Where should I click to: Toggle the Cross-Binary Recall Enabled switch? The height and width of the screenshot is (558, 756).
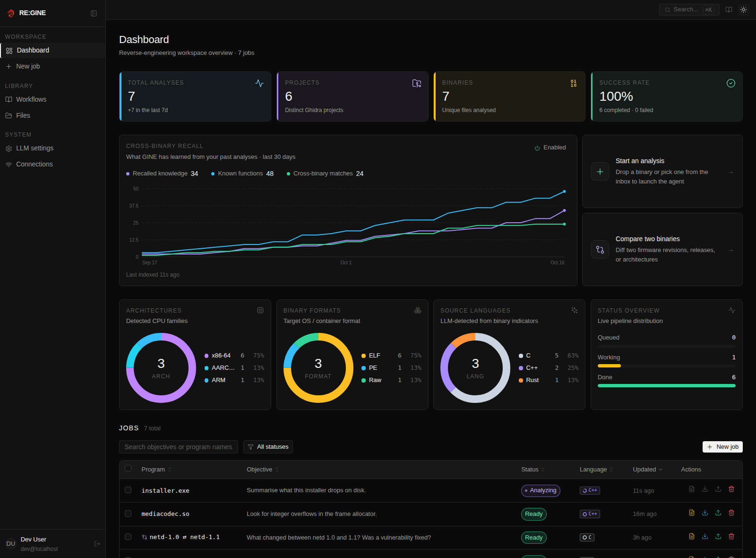(550, 148)
